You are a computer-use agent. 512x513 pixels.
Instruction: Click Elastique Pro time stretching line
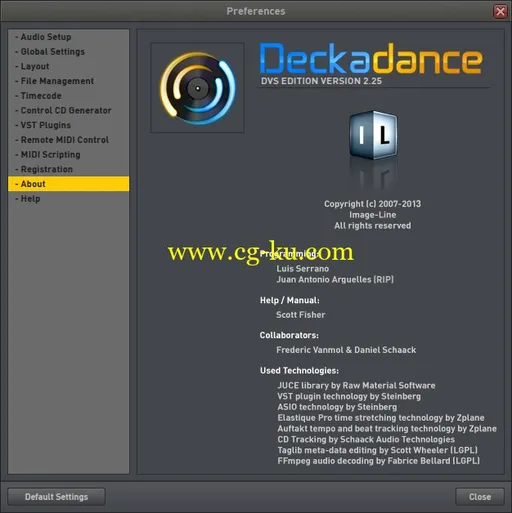[381, 418]
